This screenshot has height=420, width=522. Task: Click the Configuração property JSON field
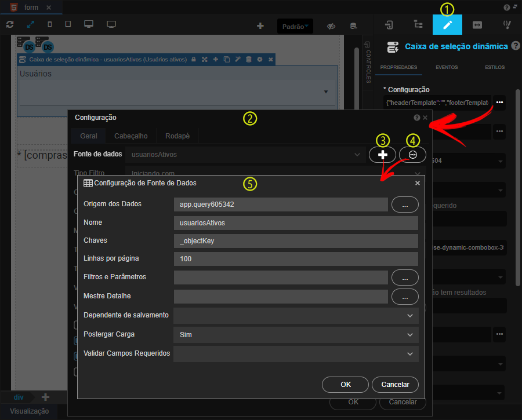437,103
